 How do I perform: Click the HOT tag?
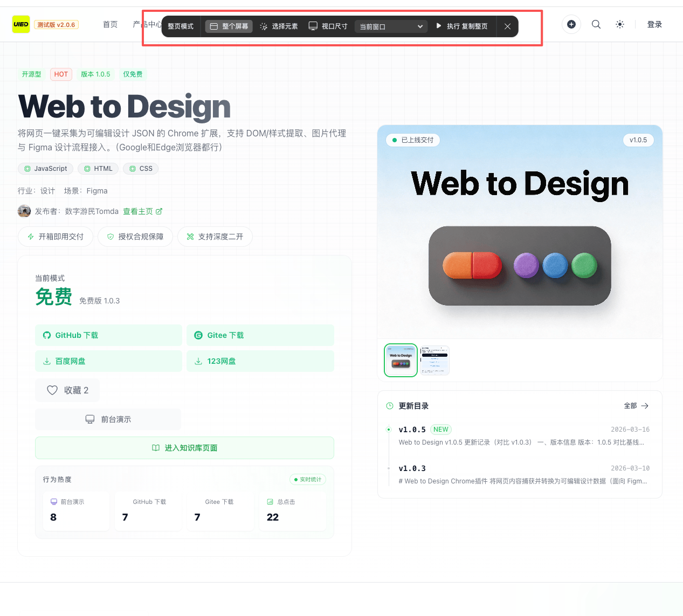click(x=61, y=74)
